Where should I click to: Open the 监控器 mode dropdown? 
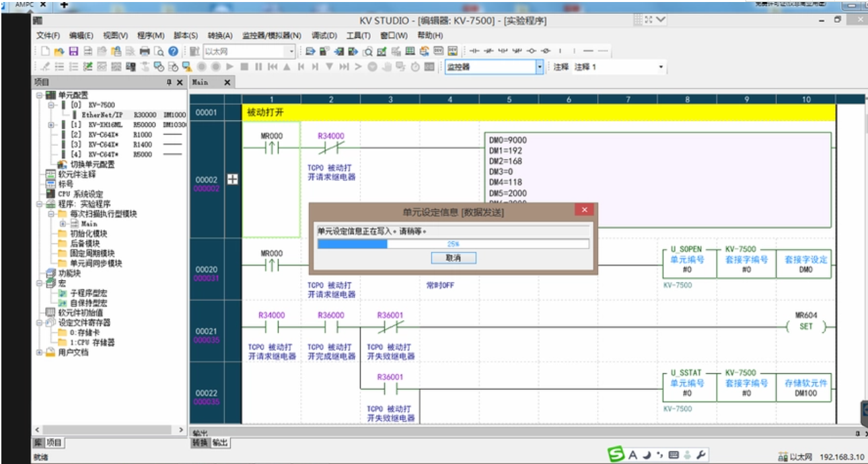[540, 67]
